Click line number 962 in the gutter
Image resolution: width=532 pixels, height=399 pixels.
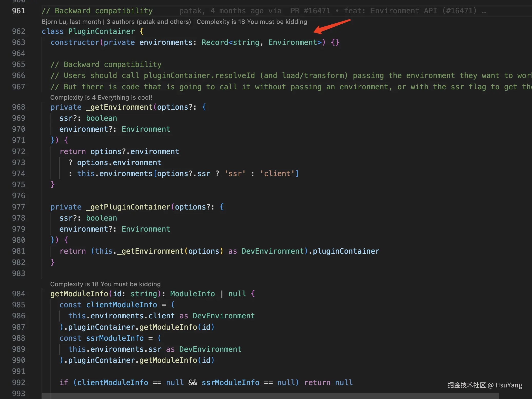pyautogui.click(x=18, y=31)
